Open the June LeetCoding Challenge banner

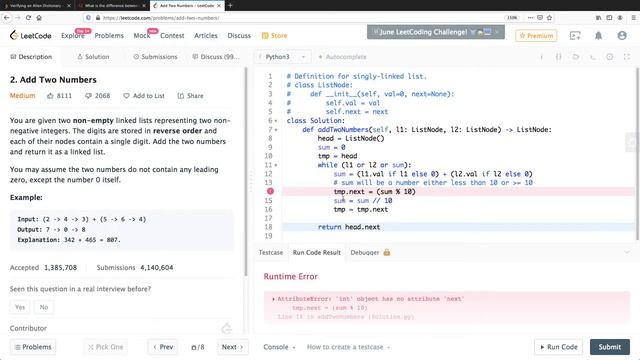[x=436, y=32]
